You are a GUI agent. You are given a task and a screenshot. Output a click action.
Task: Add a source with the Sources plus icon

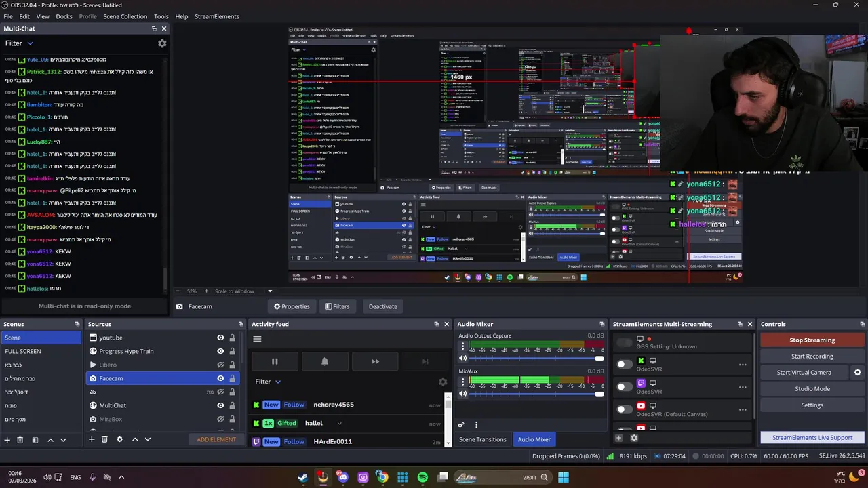click(92, 439)
